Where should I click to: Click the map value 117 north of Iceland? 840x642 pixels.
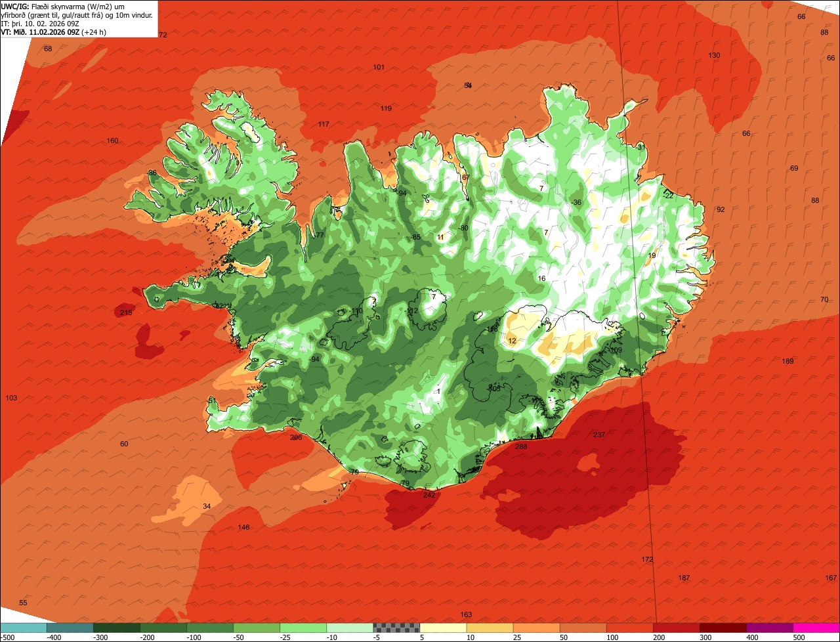click(x=324, y=124)
